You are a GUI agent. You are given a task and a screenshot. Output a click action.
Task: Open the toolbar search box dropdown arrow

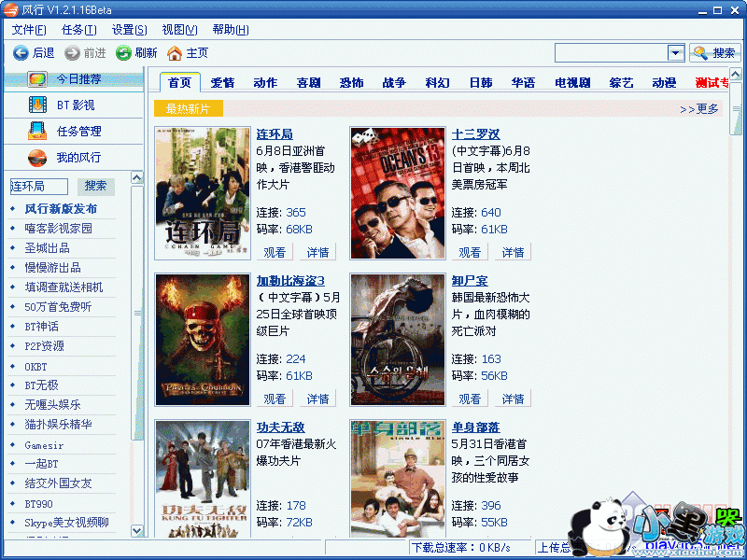(675, 53)
